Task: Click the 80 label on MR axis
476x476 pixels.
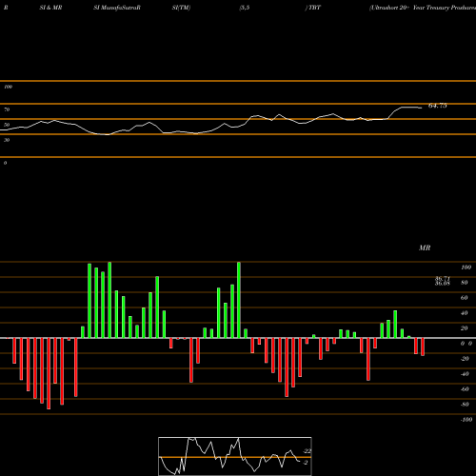Action: pyautogui.click(x=465, y=283)
